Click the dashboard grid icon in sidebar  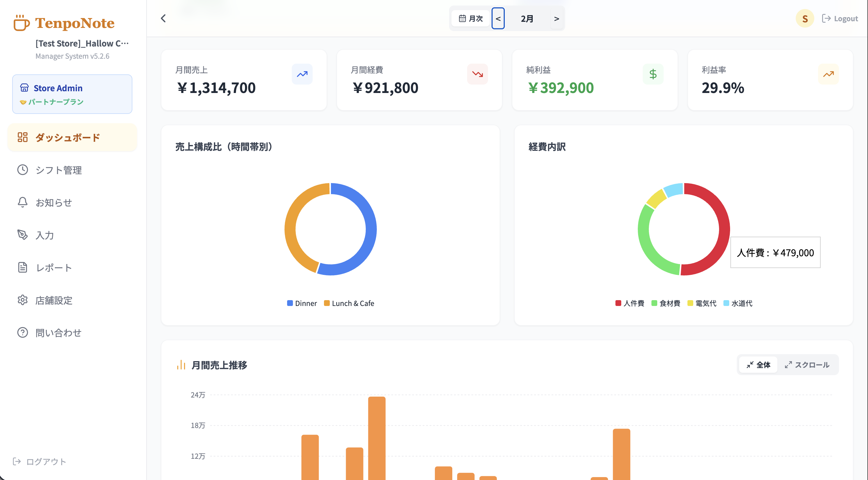coord(23,137)
